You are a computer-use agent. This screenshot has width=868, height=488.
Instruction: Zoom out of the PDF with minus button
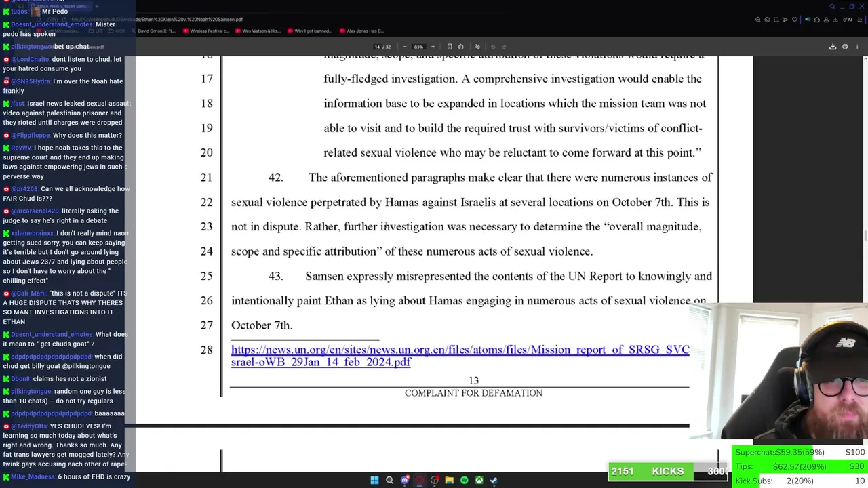404,47
